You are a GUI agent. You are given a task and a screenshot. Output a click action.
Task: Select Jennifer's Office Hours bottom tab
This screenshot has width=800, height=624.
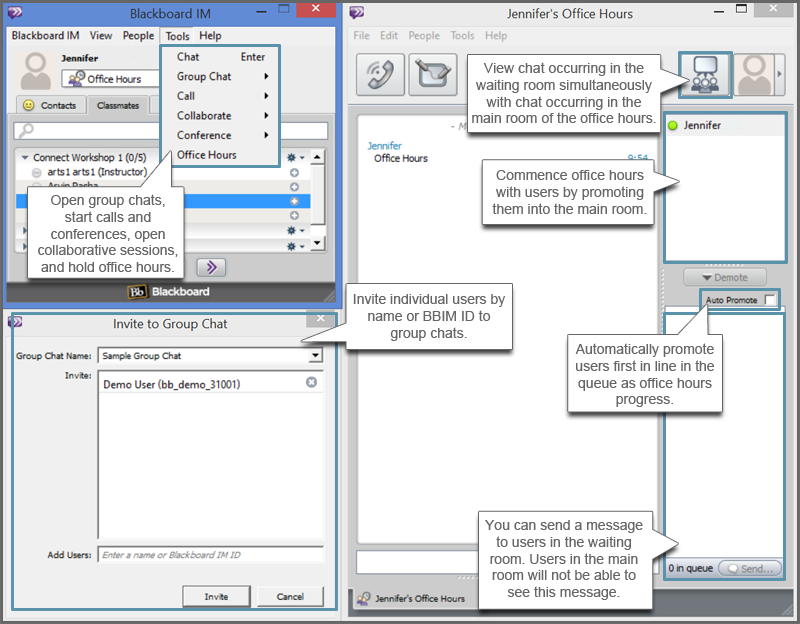coord(411,598)
